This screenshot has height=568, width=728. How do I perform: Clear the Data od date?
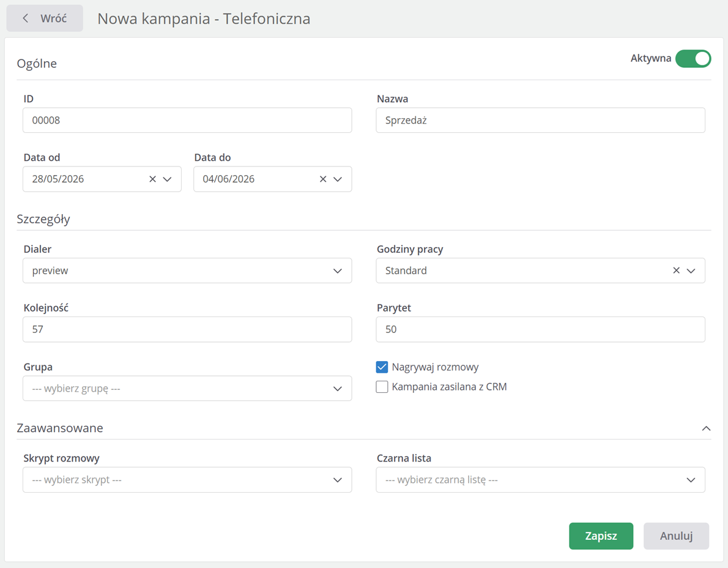pyautogui.click(x=152, y=179)
